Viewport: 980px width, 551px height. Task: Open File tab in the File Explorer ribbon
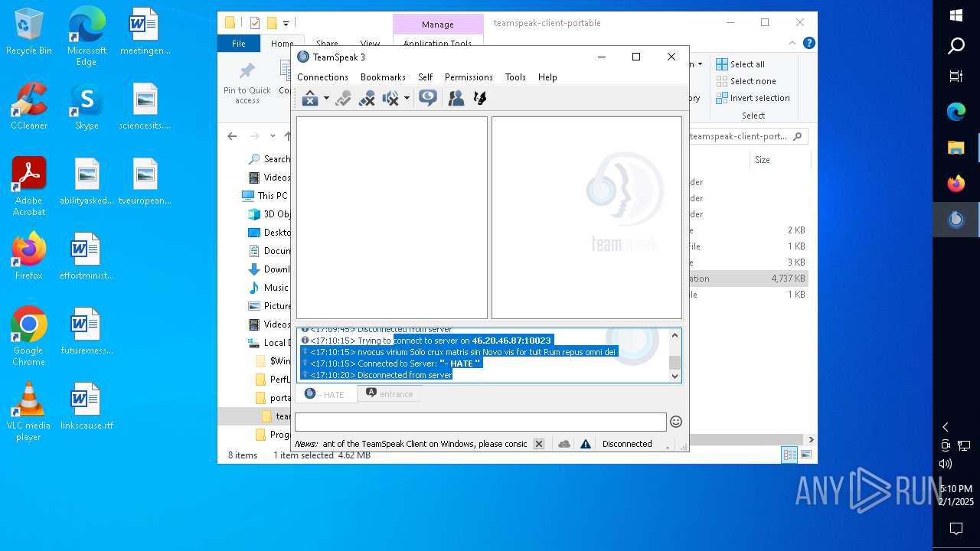pyautogui.click(x=239, y=44)
